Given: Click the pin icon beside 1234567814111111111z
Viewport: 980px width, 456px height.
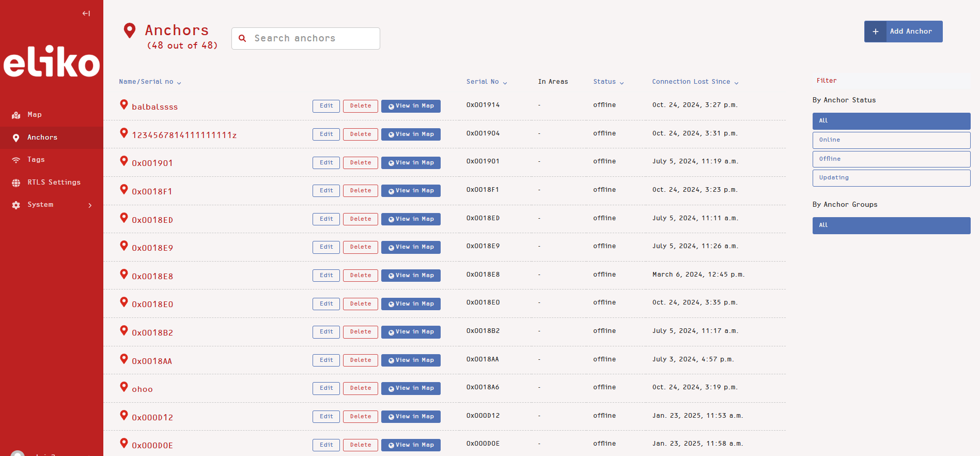Looking at the screenshot, I should pos(124,133).
